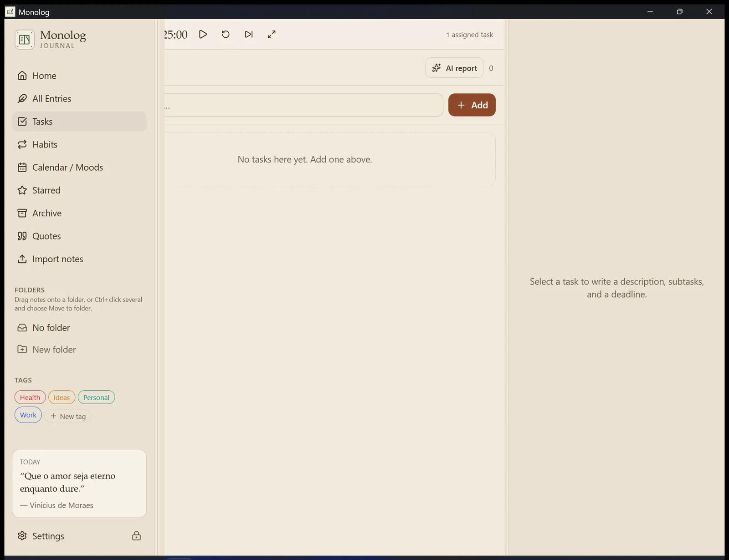Viewport: 729px width, 560px height.
Task: Minimize the Monolog window
Action: tap(650, 11)
